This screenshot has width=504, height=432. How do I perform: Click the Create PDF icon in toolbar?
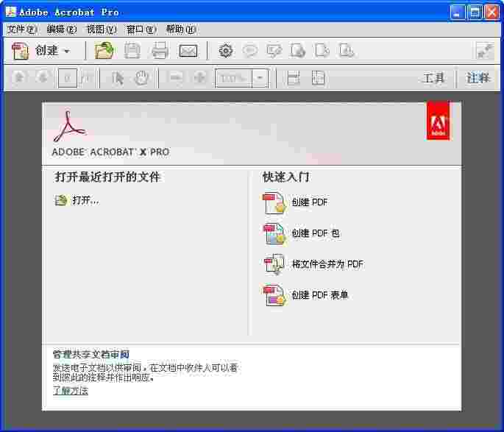click(x=20, y=51)
